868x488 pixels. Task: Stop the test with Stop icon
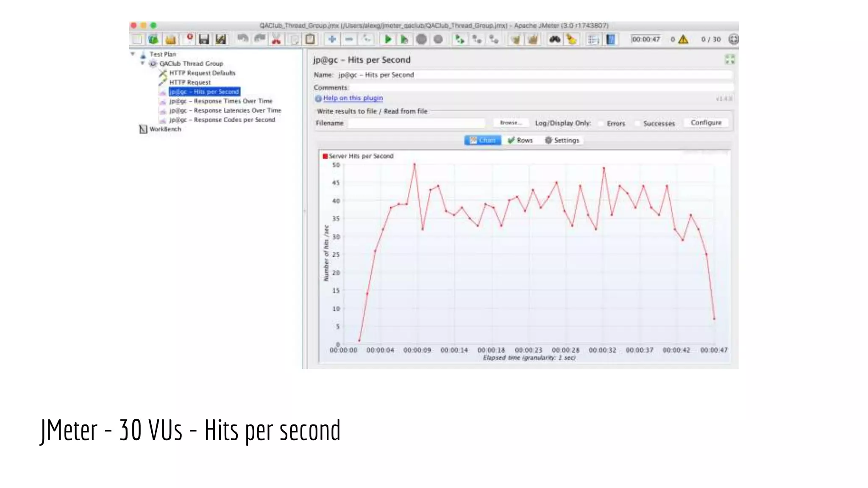point(421,39)
